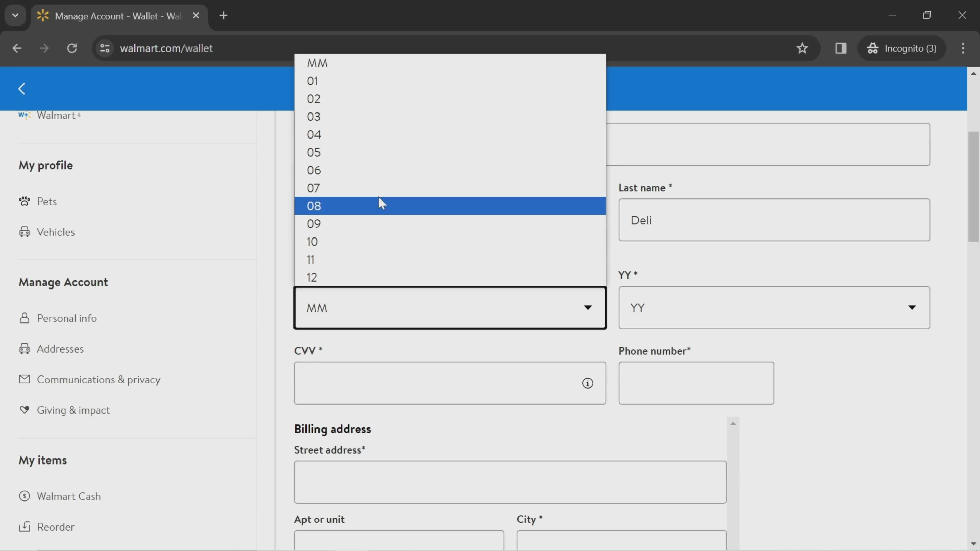Click the browser back arrow
Image resolution: width=980 pixels, height=551 pixels.
tap(17, 48)
